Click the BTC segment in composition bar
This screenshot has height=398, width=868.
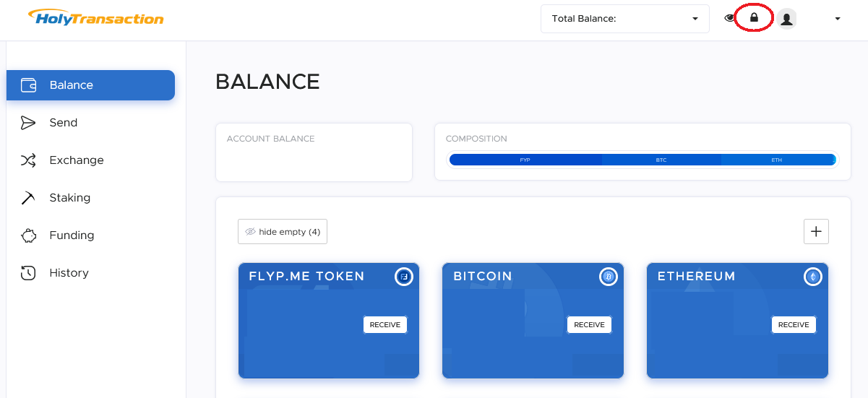pyautogui.click(x=661, y=160)
